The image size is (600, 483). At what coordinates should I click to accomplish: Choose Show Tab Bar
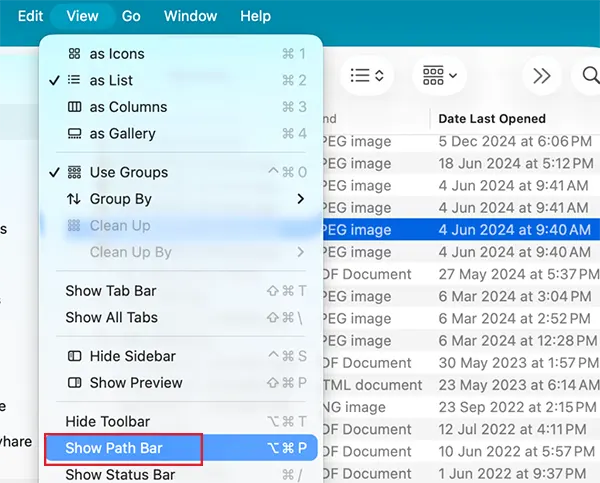[181, 290]
